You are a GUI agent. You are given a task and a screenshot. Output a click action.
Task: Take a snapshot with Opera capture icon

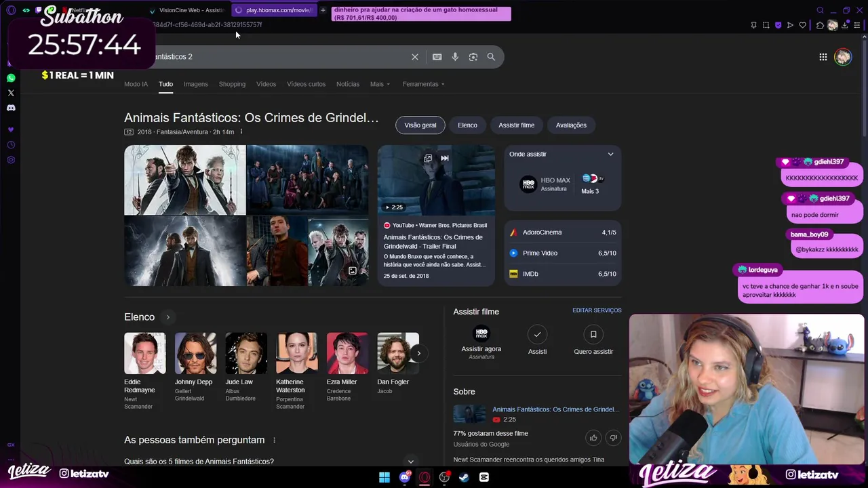766,25
